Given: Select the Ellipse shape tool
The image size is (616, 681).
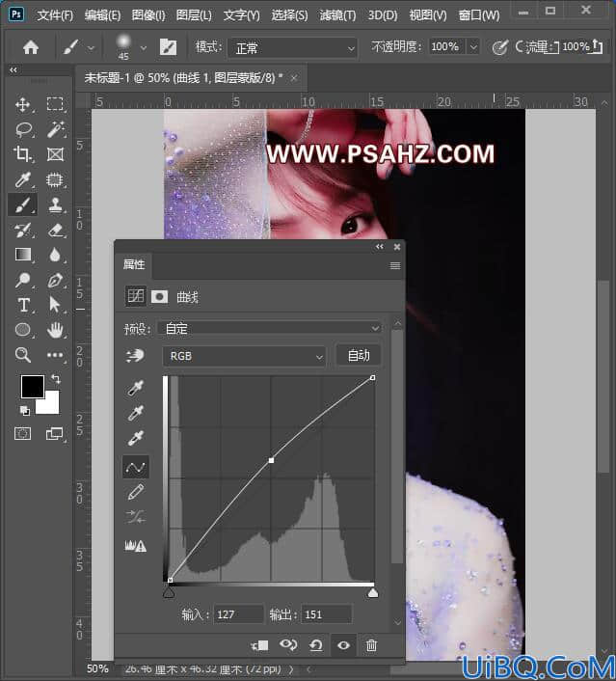Looking at the screenshot, I should 22,330.
